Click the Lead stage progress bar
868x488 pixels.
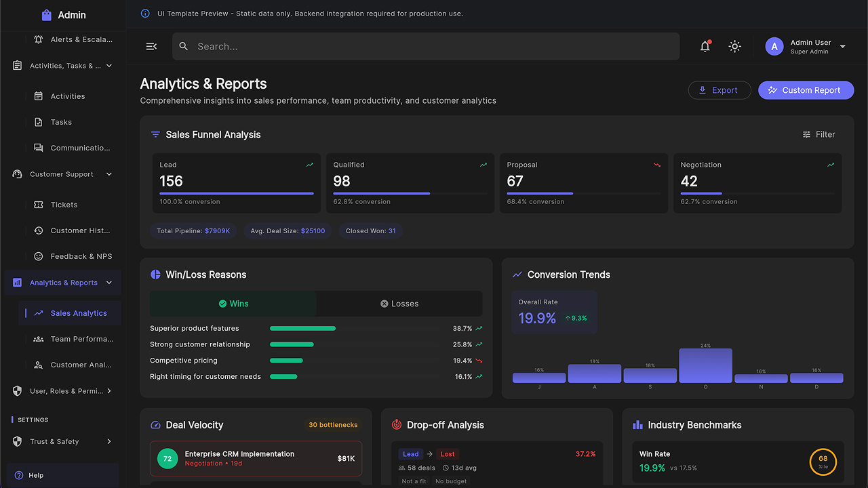237,193
